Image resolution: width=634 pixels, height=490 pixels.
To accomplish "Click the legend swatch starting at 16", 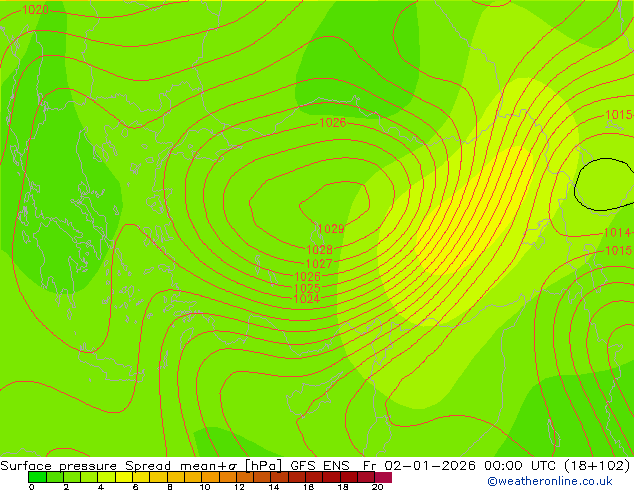I will point(314,477).
